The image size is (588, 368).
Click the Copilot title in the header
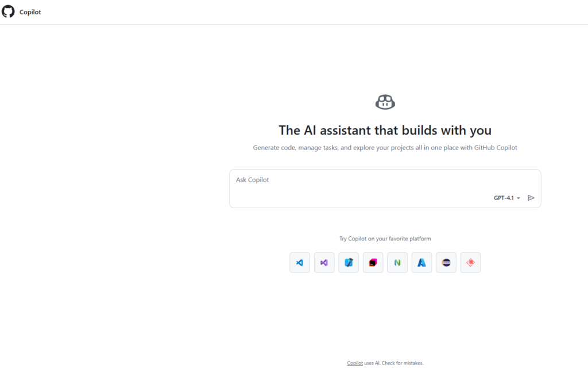[30, 12]
